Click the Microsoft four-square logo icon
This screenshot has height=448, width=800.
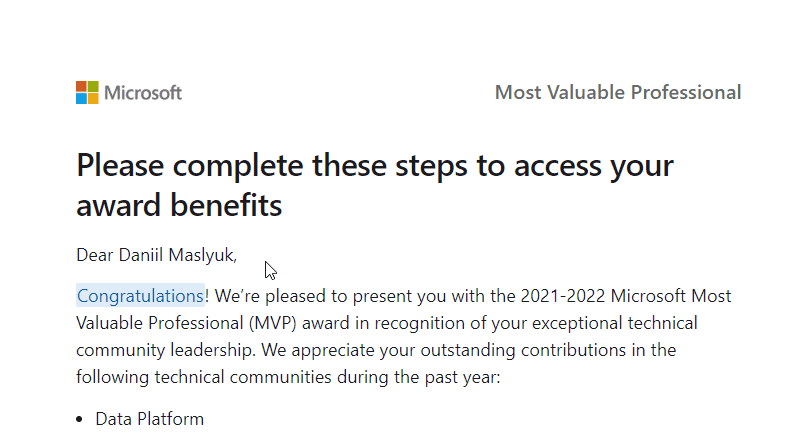(87, 92)
